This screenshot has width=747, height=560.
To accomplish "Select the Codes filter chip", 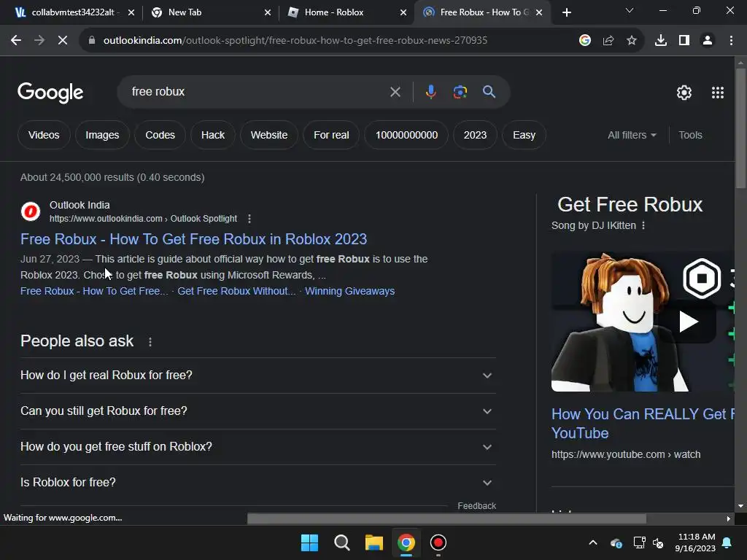I will 160,135.
